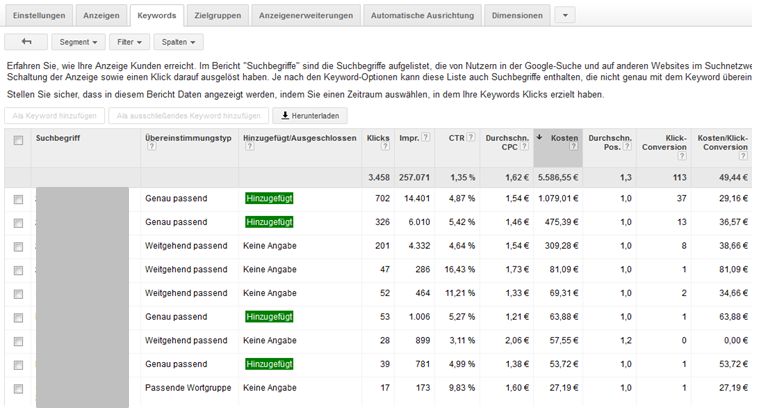
Task: Check the row with 17 Klicks
Action: click(18, 389)
